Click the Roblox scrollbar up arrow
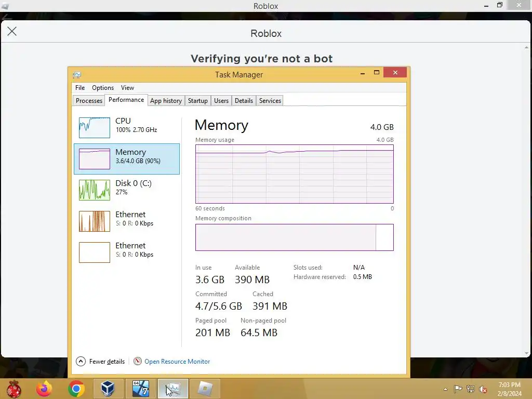The image size is (532, 399). point(527,48)
